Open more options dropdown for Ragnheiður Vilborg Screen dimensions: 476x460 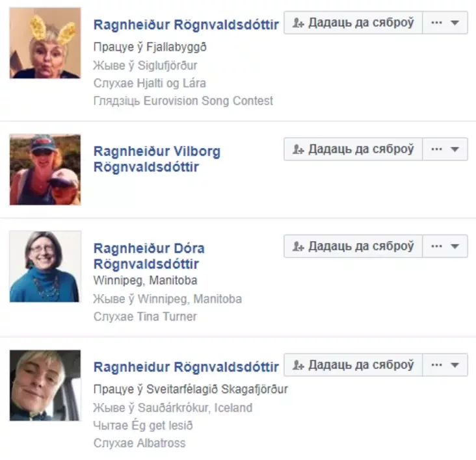pyautogui.click(x=445, y=149)
